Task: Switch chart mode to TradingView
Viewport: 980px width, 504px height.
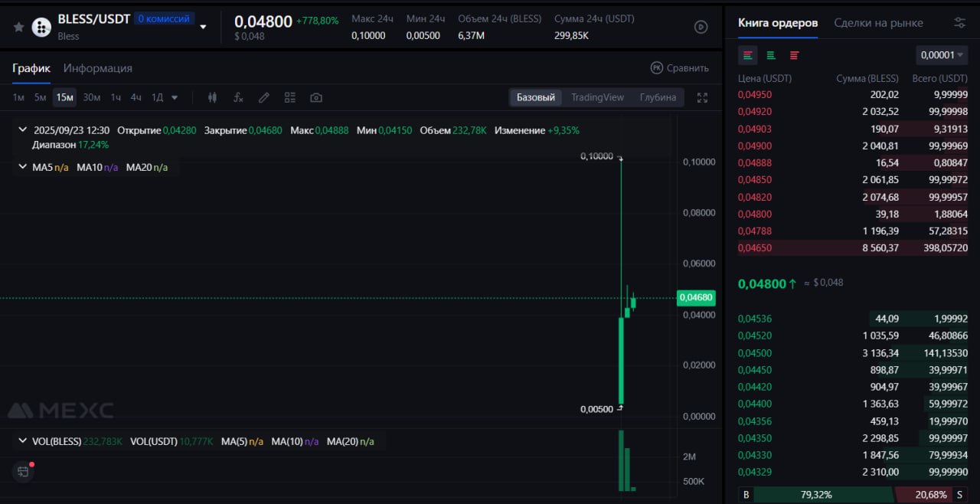Action: coord(597,97)
